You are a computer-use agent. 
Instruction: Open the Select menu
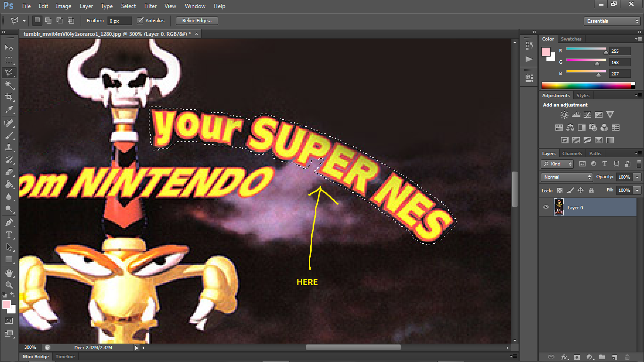(x=128, y=6)
